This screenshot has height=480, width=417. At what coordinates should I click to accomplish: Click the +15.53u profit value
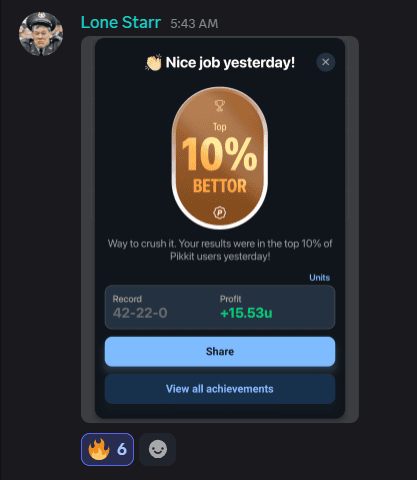[246, 313]
